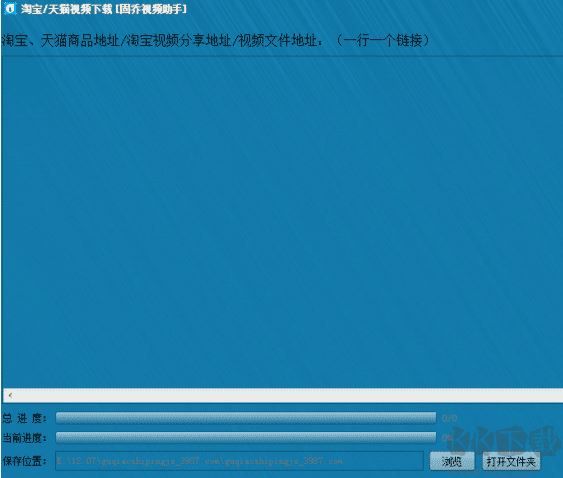Click the 总进度 progress bar
The width and height of the screenshot is (563, 478).
click(x=246, y=418)
